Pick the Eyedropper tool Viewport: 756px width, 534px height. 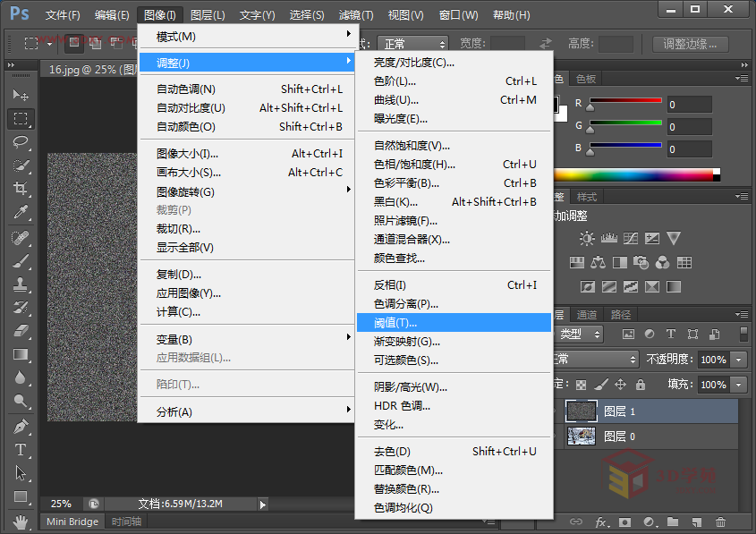click(x=21, y=212)
